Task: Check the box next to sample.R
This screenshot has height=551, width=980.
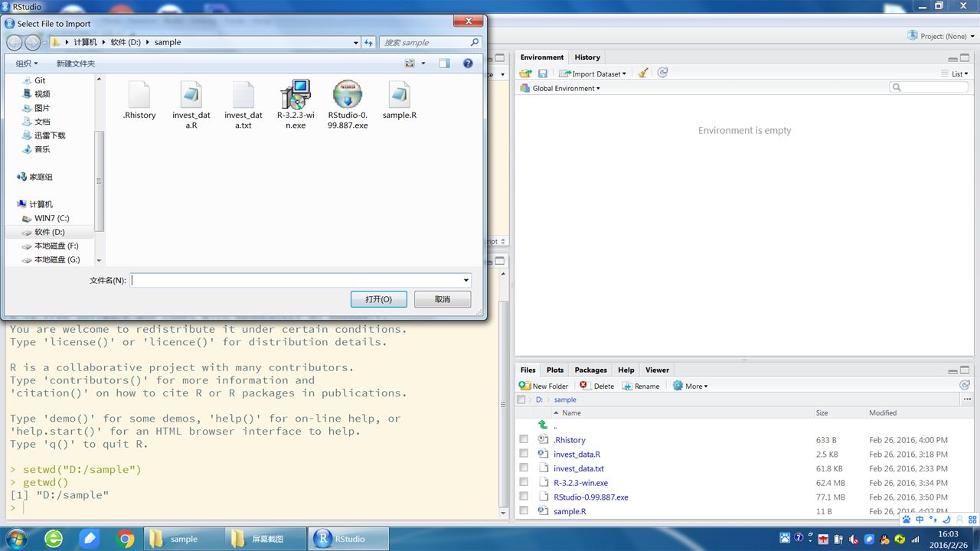Action: click(524, 510)
